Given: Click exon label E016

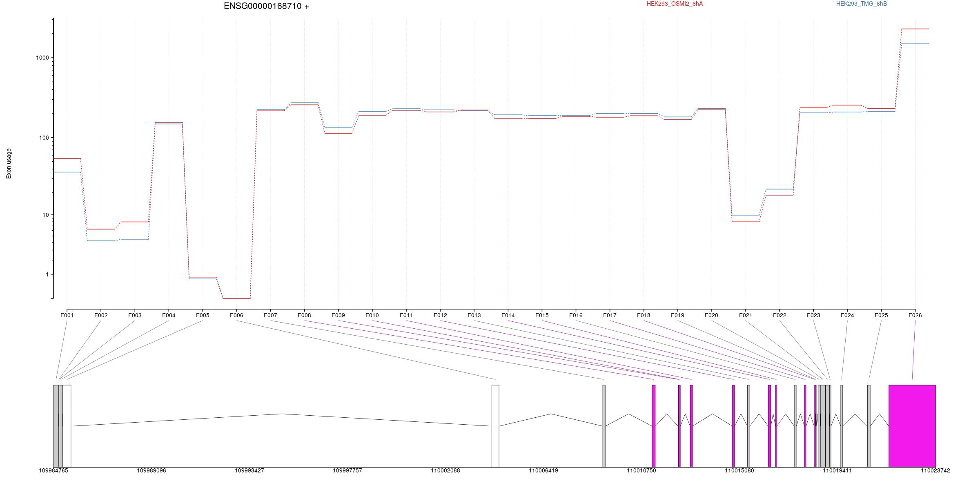Looking at the screenshot, I should point(576,315).
